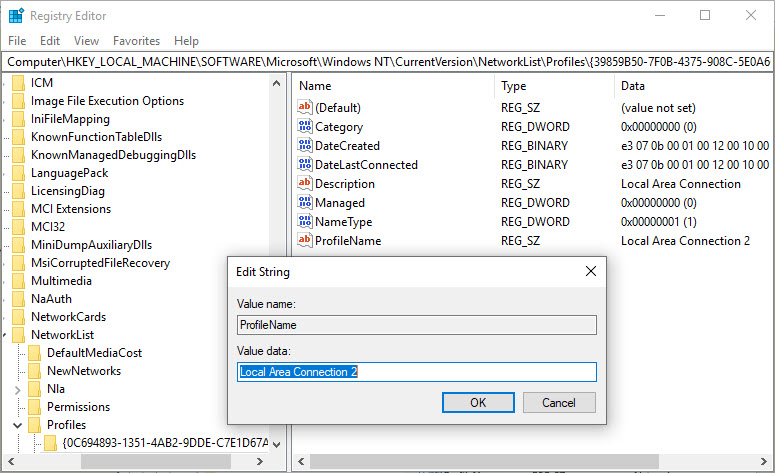Click the MsiCorruptedFileRecovery folder icon
775x473 pixels.
point(19,263)
